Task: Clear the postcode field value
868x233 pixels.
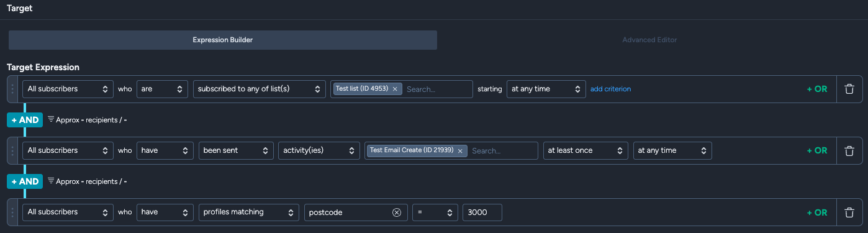Action: click(397, 212)
